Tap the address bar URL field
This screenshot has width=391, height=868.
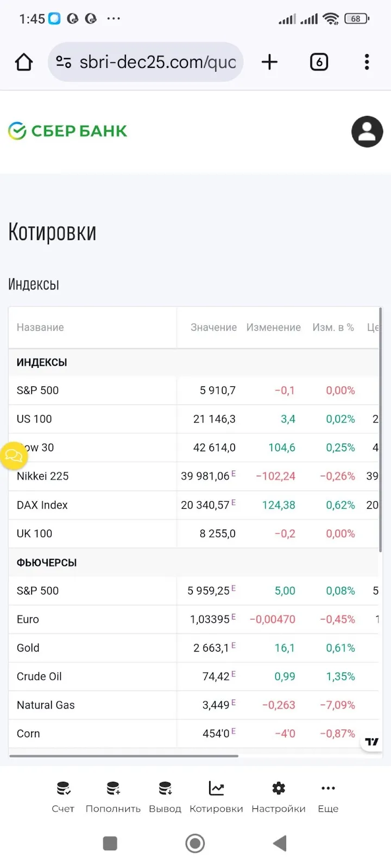tap(146, 62)
